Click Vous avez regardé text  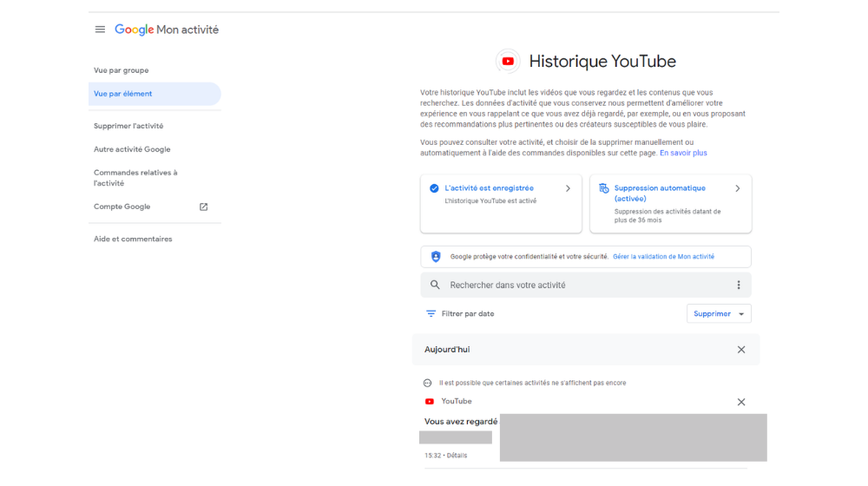coord(461,422)
